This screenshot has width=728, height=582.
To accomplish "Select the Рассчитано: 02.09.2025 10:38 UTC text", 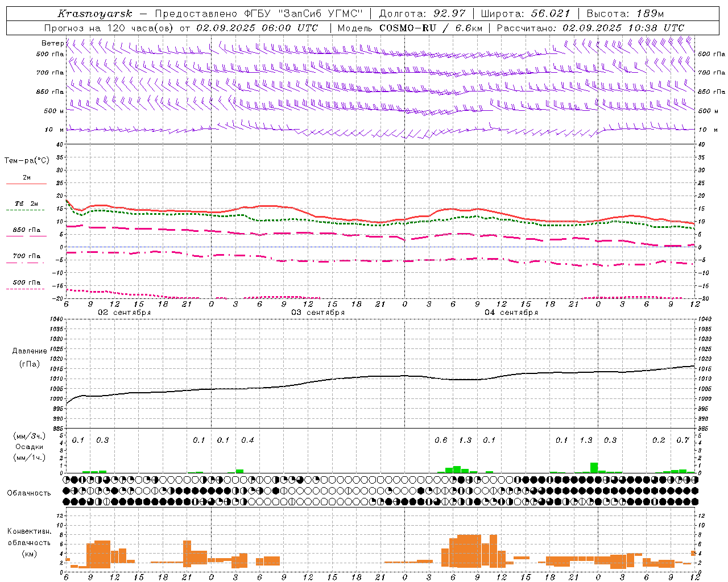I will (x=590, y=28).
